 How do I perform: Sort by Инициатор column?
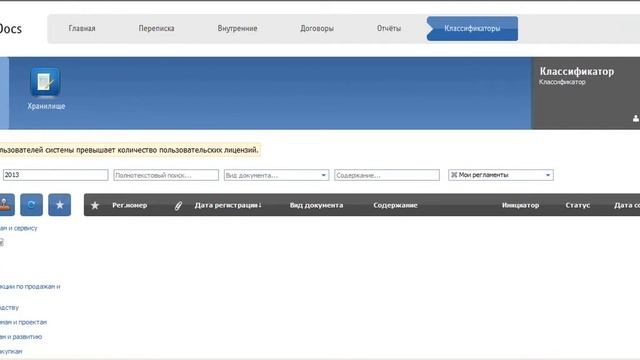click(520, 205)
